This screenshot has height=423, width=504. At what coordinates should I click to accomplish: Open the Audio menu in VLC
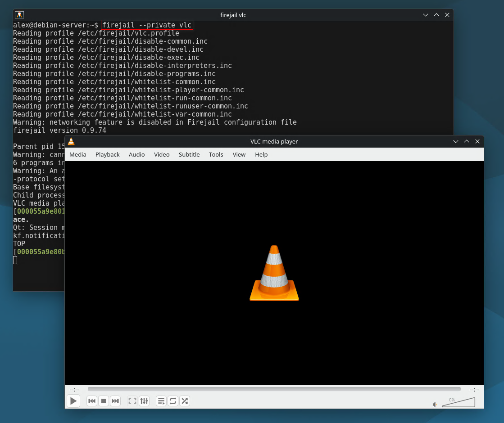(x=136, y=154)
